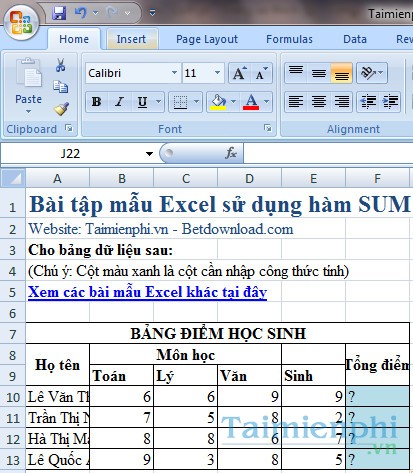Select row 6 header
The width and height of the screenshot is (413, 473).
[x=13, y=313]
